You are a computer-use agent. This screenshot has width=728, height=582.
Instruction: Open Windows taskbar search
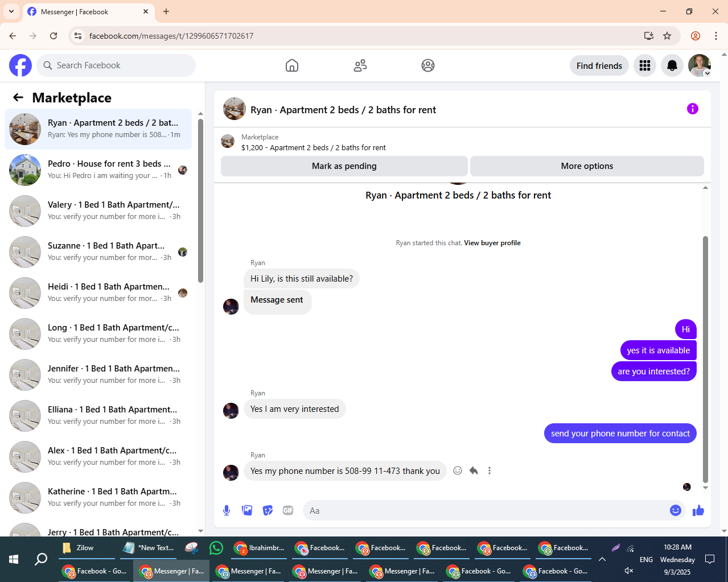coord(41,559)
